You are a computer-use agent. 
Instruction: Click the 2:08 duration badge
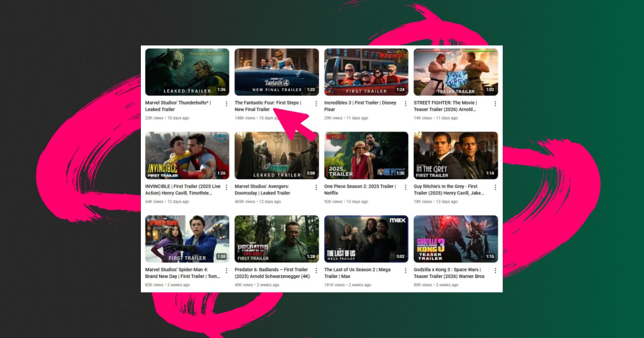point(311,173)
